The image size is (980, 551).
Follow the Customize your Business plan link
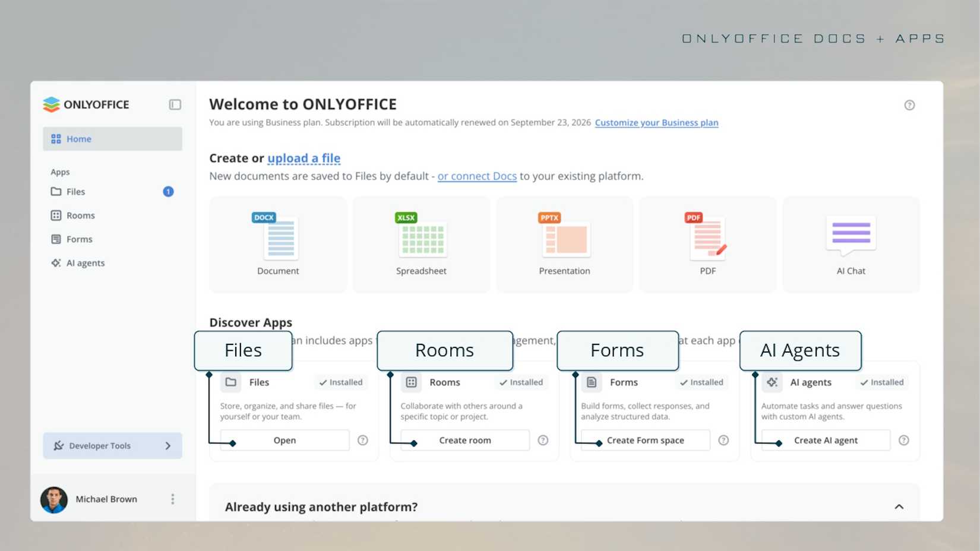(x=656, y=123)
